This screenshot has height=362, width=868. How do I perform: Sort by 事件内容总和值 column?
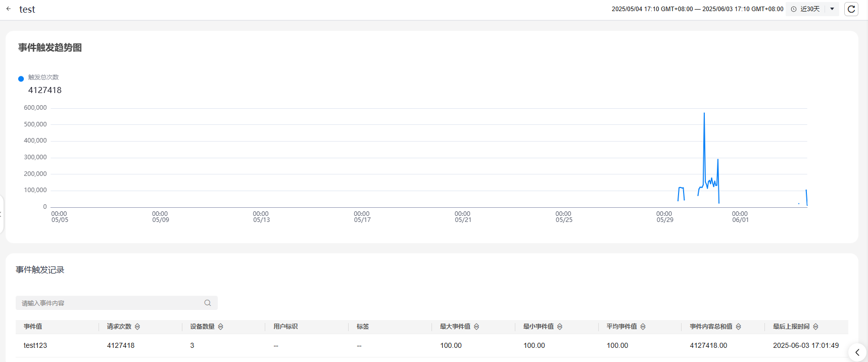pos(738,327)
